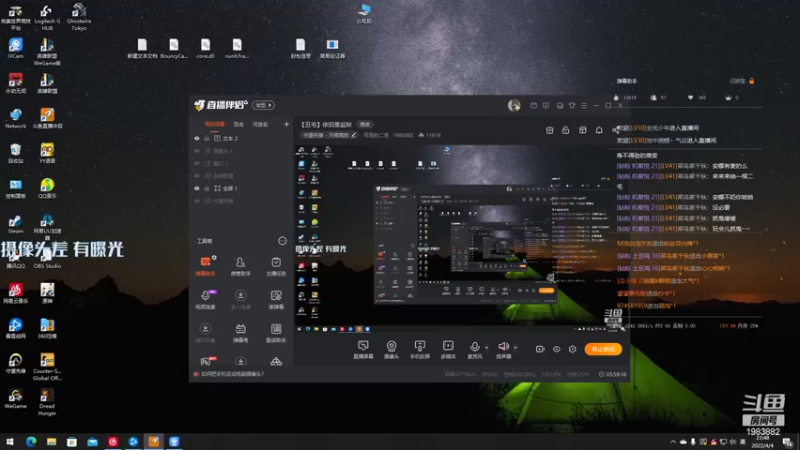The width and height of the screenshot is (800, 450).
Task: Click the notification bell icon above preview
Action: (599, 130)
